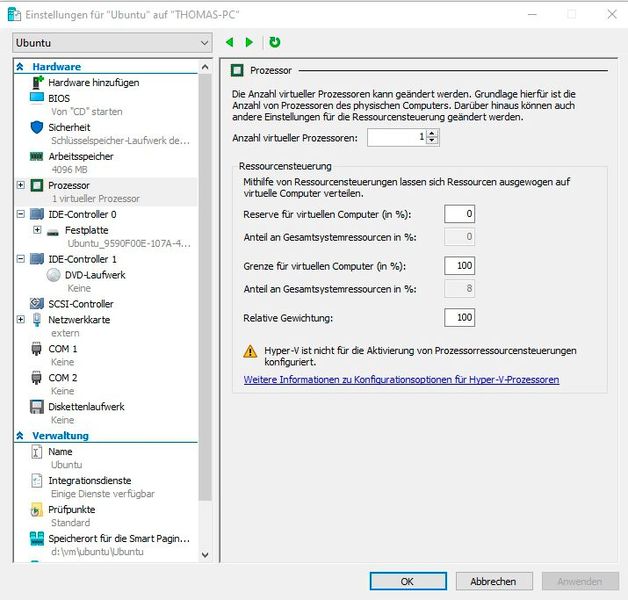Viewport: 628px width, 600px height.
Task: Click the COM 2 port icon
Action: pos(36,378)
